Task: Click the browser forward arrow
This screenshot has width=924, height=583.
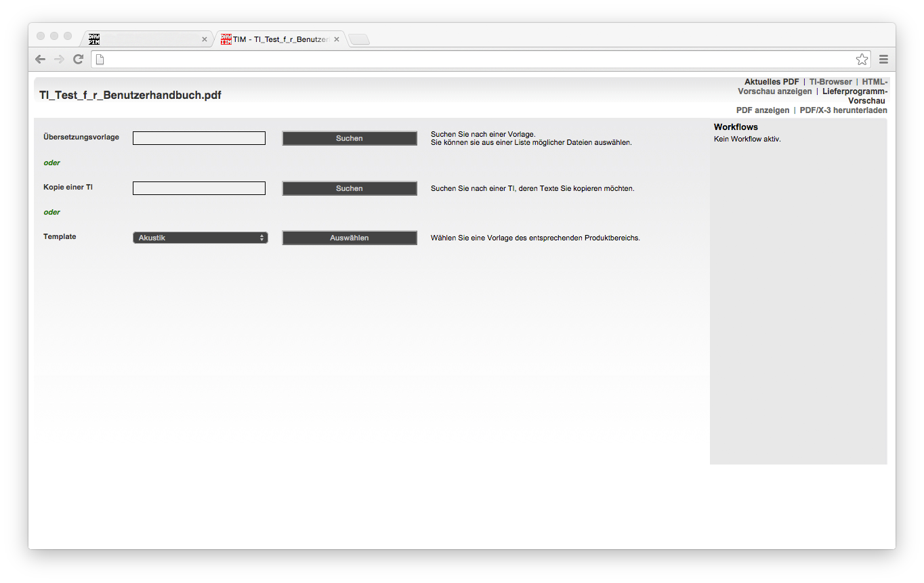Action: tap(60, 60)
